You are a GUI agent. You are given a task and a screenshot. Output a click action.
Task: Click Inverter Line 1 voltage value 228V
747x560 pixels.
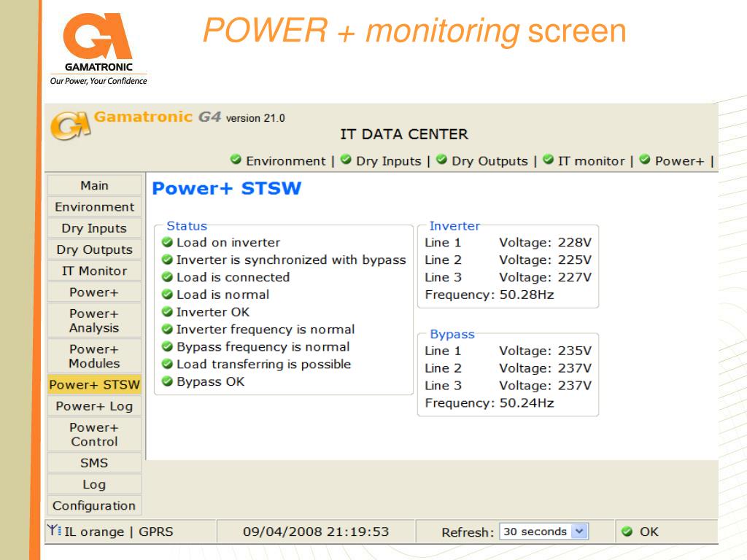click(575, 242)
